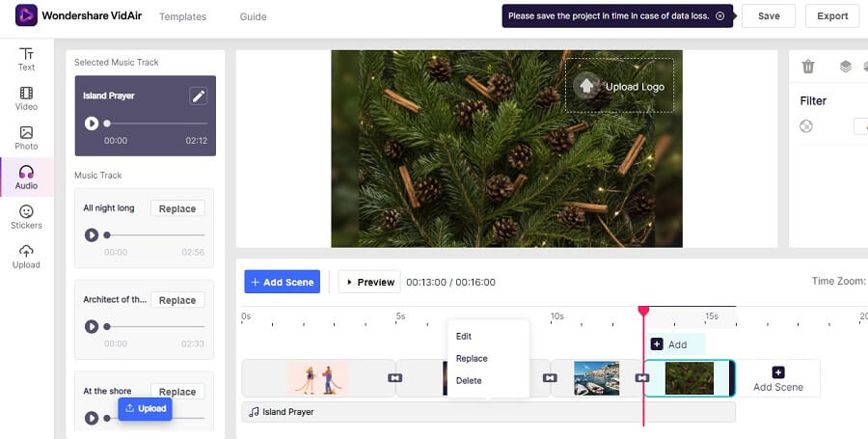
Task: Click the layers icon in right panel
Action: tap(845, 67)
